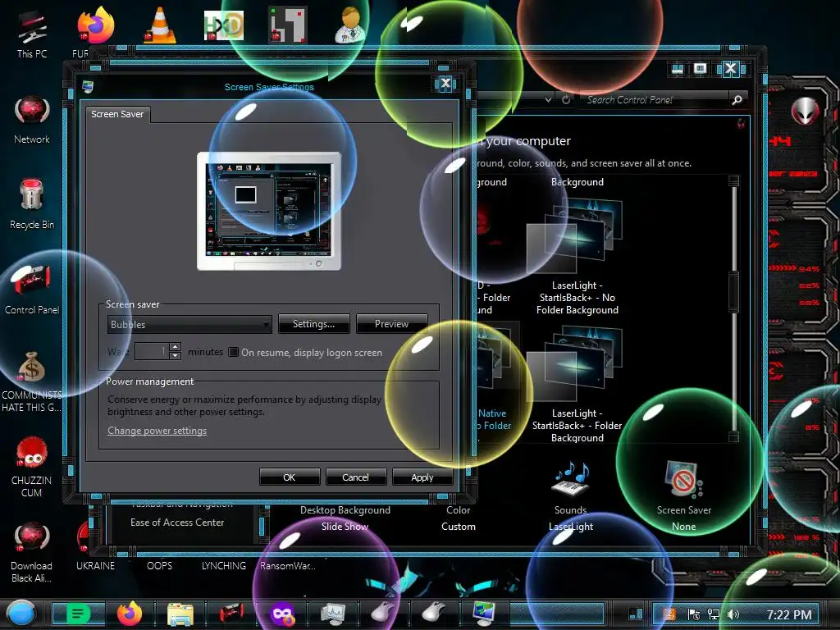Click the Cancel button
Viewport: 840px width, 630px height.
(356, 477)
